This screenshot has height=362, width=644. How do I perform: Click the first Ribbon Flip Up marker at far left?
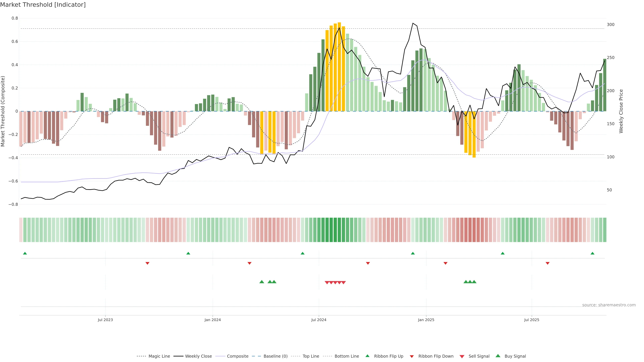click(x=25, y=253)
